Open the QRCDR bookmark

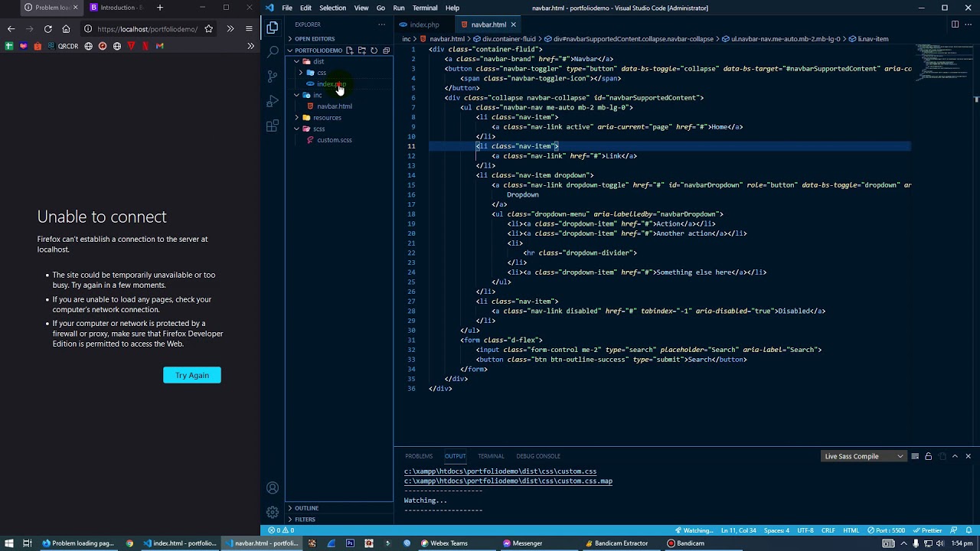(63, 46)
